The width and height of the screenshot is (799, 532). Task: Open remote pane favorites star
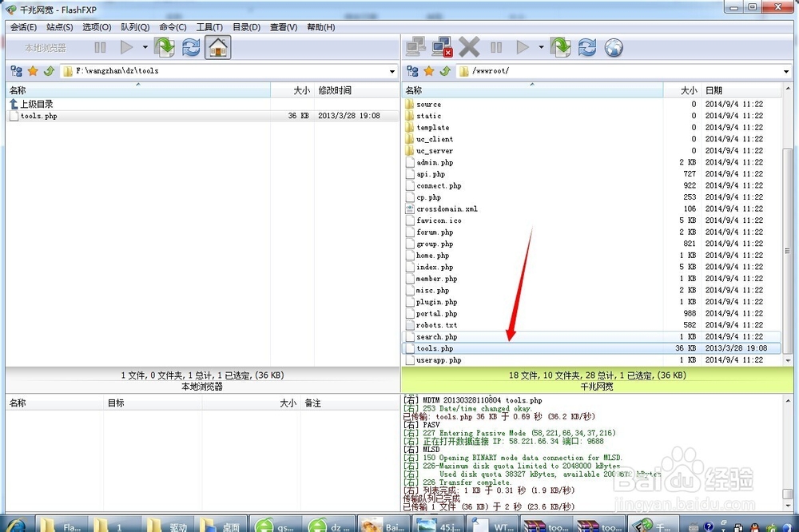429,71
